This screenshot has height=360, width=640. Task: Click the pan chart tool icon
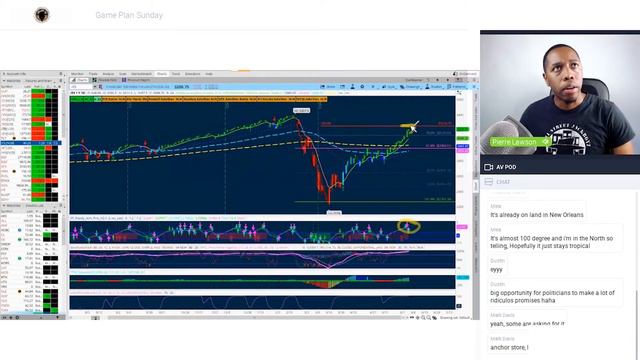point(411,318)
